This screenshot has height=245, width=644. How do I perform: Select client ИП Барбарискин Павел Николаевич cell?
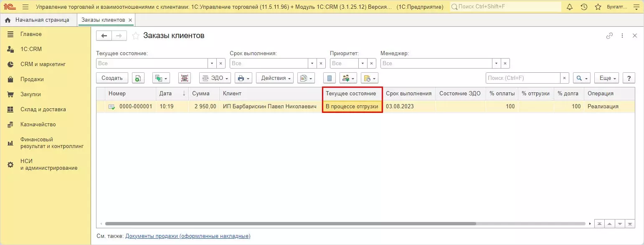271,107
